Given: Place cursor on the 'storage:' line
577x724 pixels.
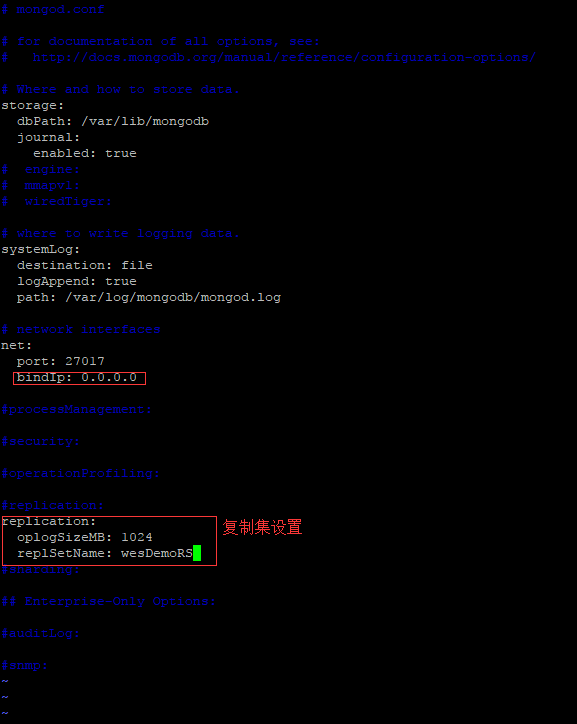Looking at the screenshot, I should 32,105.
